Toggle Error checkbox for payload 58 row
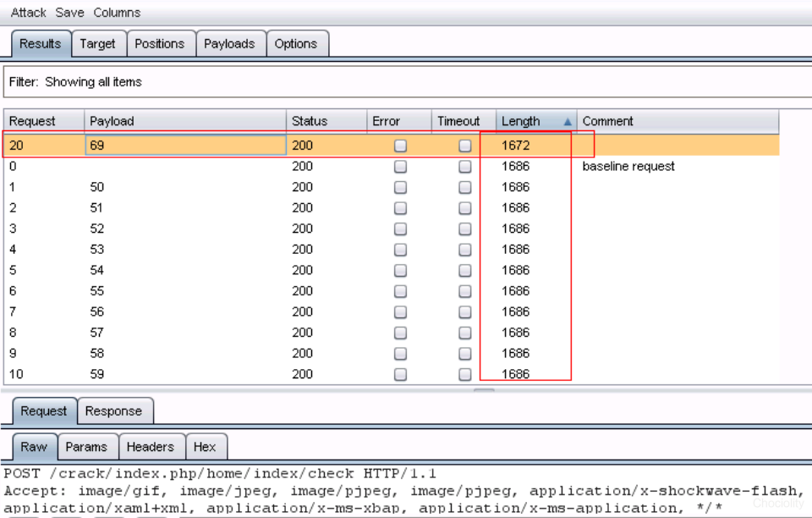The image size is (812, 518). (x=400, y=353)
